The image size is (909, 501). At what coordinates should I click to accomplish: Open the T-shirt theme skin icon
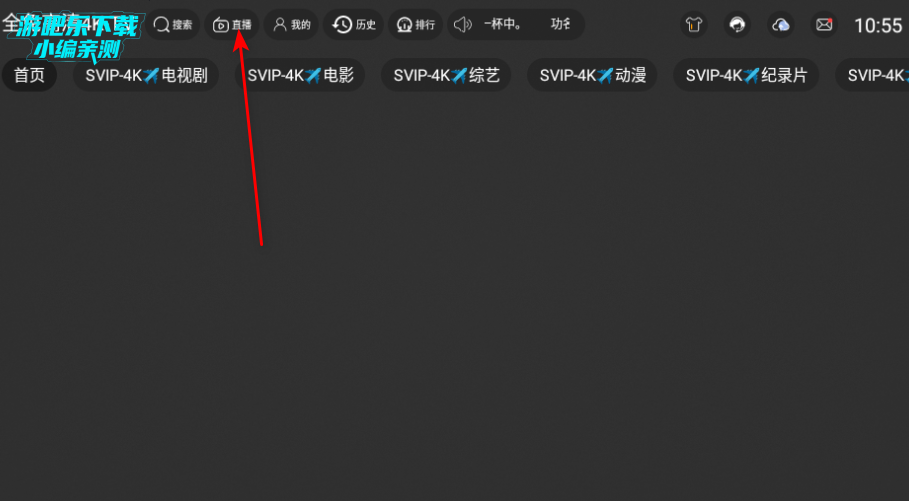693,25
